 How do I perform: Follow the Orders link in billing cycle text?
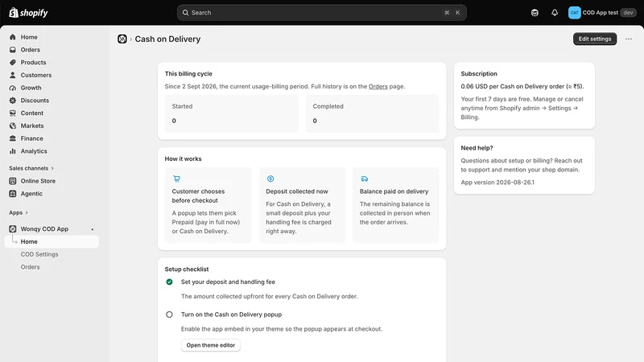pyautogui.click(x=378, y=87)
